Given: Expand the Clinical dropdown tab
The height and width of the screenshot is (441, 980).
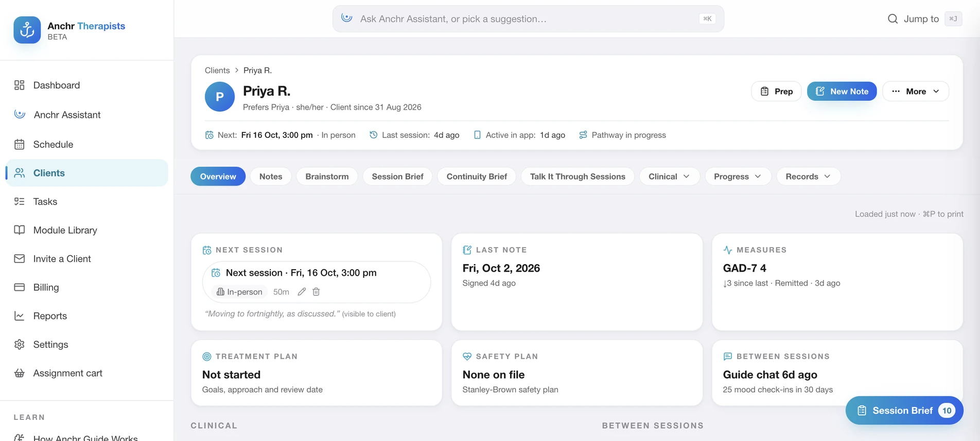Looking at the screenshot, I should [669, 177].
